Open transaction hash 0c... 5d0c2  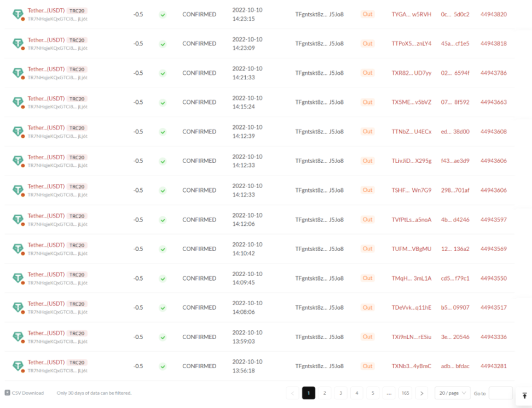coord(455,14)
